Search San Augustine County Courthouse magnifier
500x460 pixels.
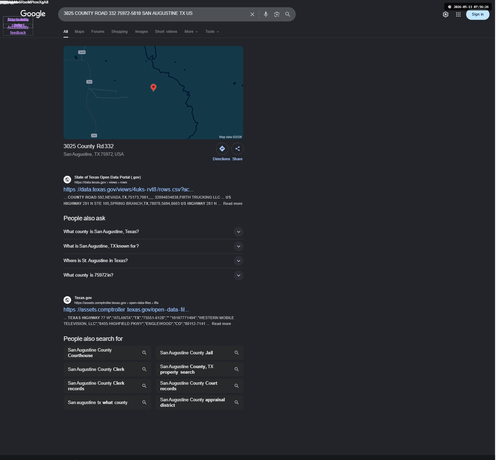click(144, 353)
